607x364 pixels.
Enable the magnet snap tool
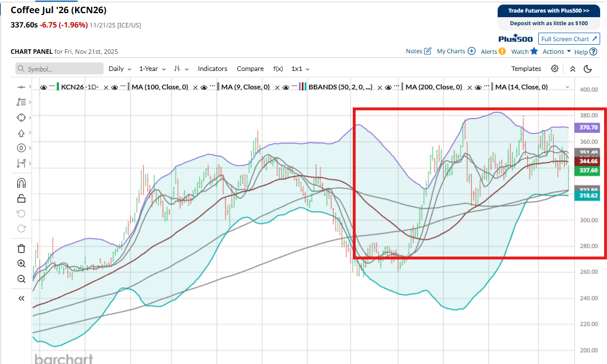[21, 183]
